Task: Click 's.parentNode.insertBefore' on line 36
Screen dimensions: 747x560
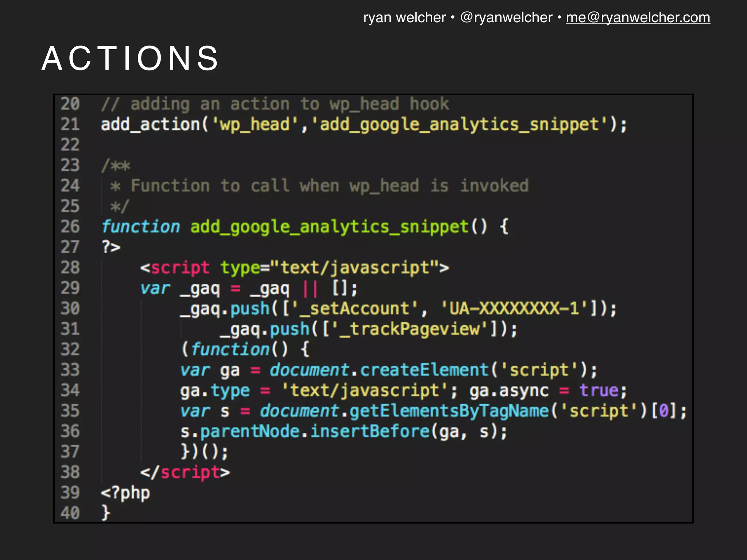Action: (305, 432)
